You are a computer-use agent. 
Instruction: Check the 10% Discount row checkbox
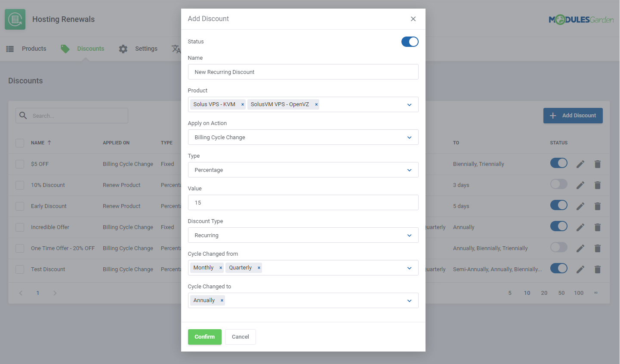[x=20, y=185]
